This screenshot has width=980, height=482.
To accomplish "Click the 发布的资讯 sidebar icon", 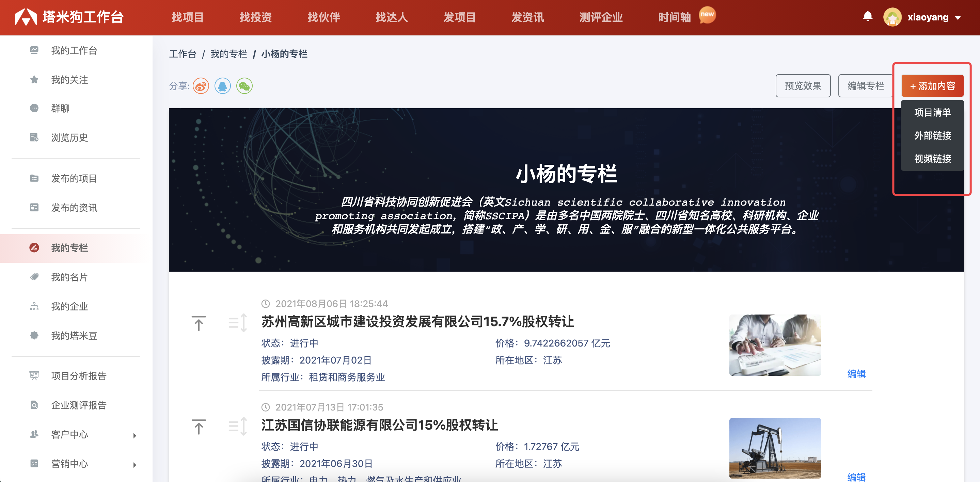I will tap(34, 208).
